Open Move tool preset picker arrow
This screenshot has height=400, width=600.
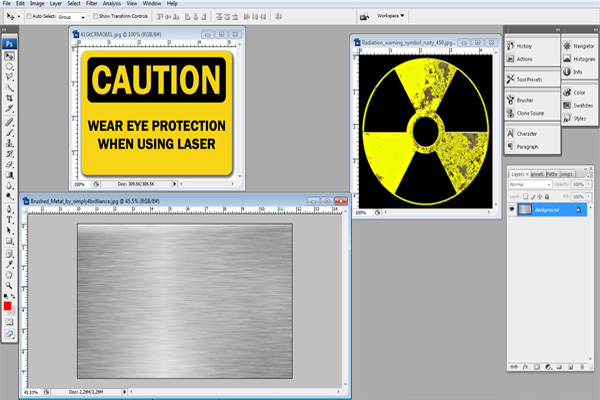pyautogui.click(x=19, y=17)
